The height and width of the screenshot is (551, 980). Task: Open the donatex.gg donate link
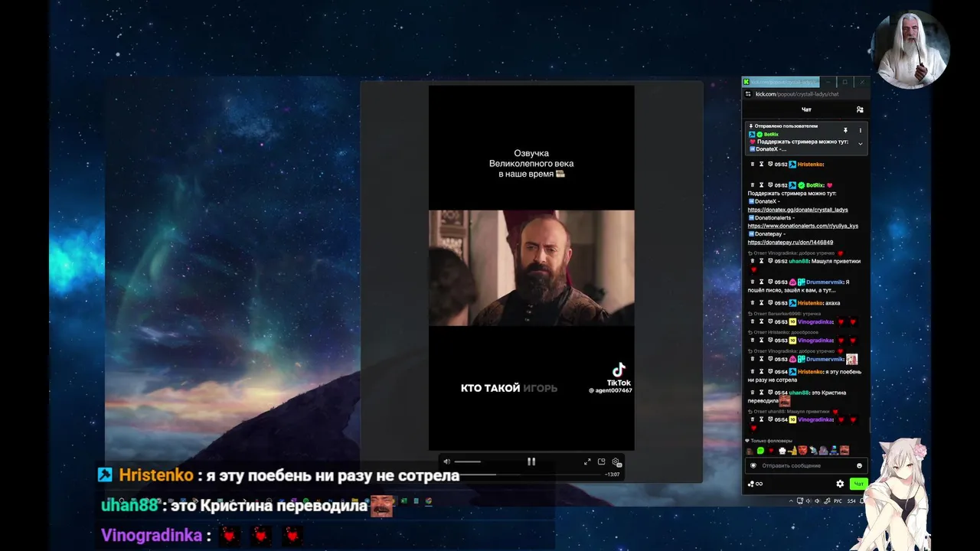(x=798, y=210)
